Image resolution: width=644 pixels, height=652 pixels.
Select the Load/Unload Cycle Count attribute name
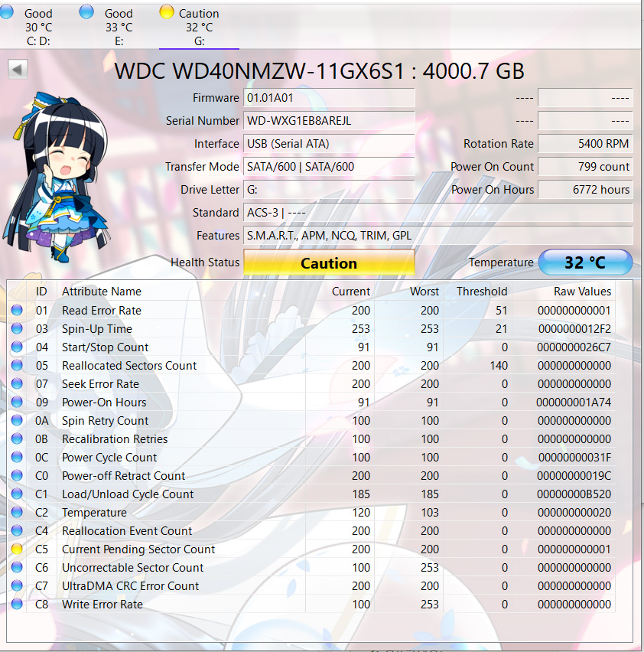tap(128, 494)
